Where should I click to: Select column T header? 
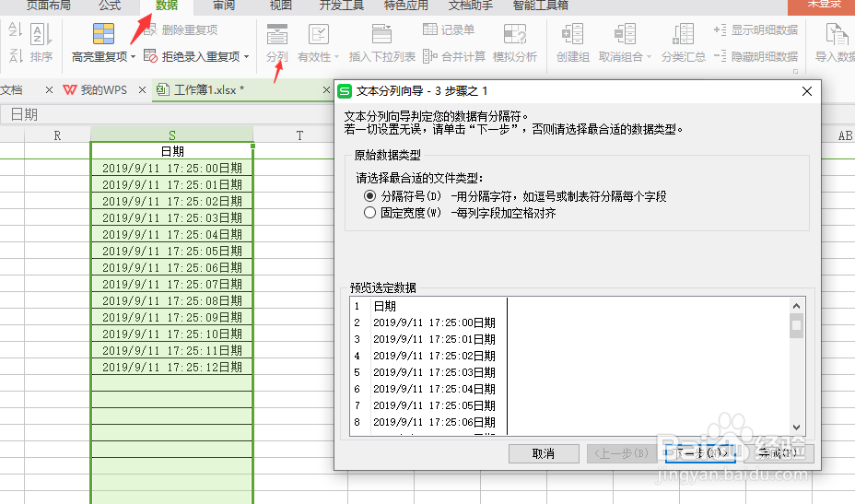pyautogui.click(x=299, y=135)
